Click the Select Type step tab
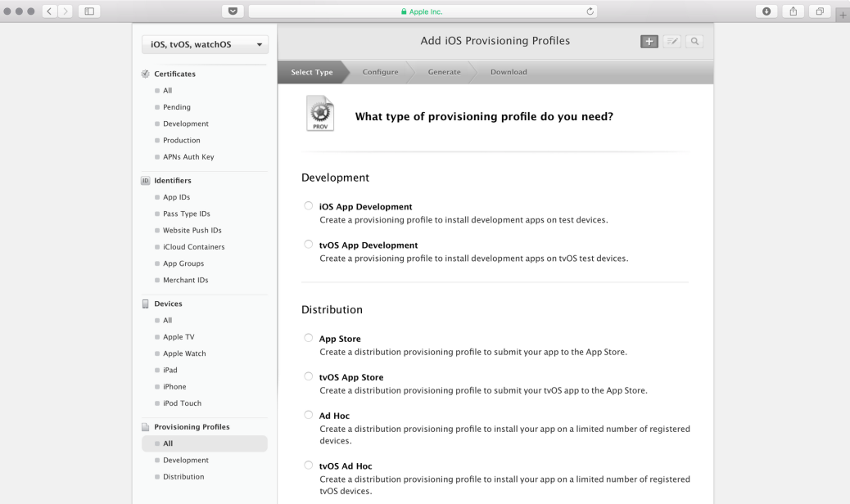850x504 pixels. tap(312, 72)
